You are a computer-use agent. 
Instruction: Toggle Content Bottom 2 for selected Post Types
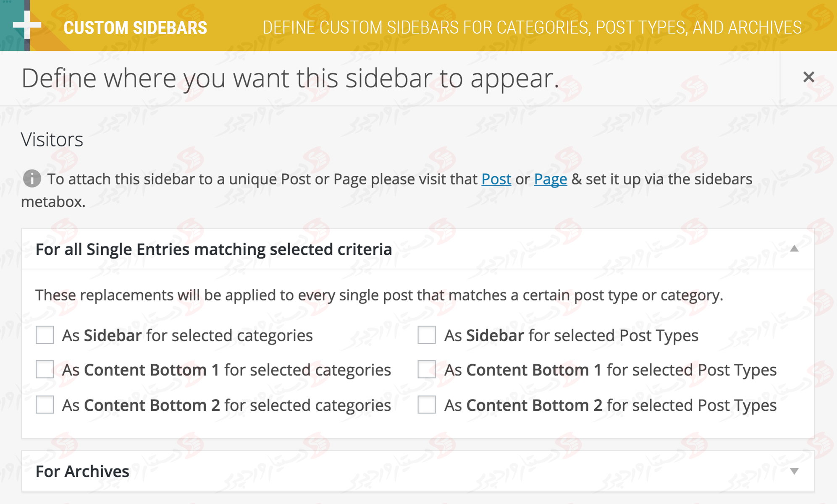(x=427, y=405)
